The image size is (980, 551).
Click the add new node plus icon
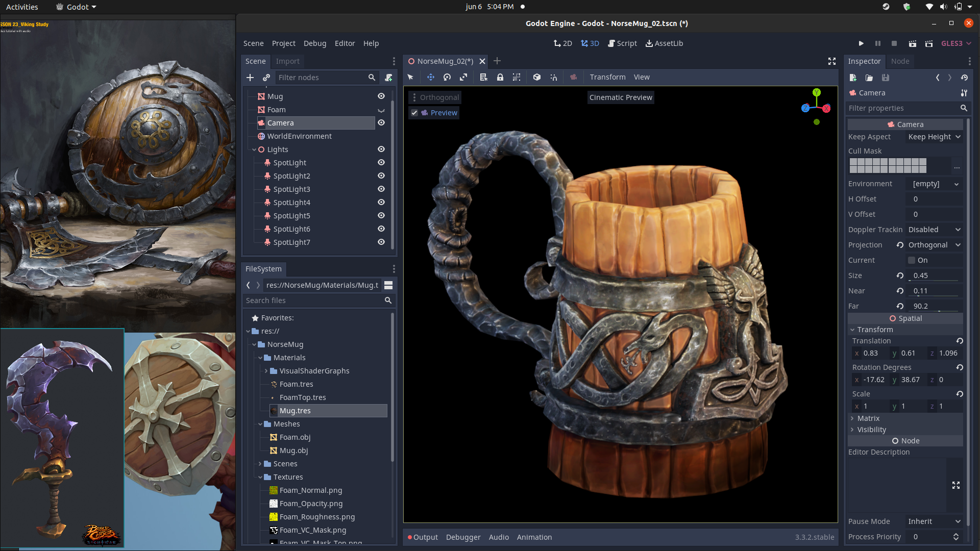250,78
